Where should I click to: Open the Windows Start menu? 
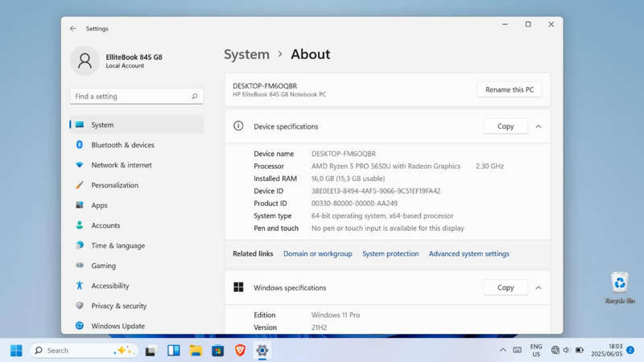click(16, 351)
